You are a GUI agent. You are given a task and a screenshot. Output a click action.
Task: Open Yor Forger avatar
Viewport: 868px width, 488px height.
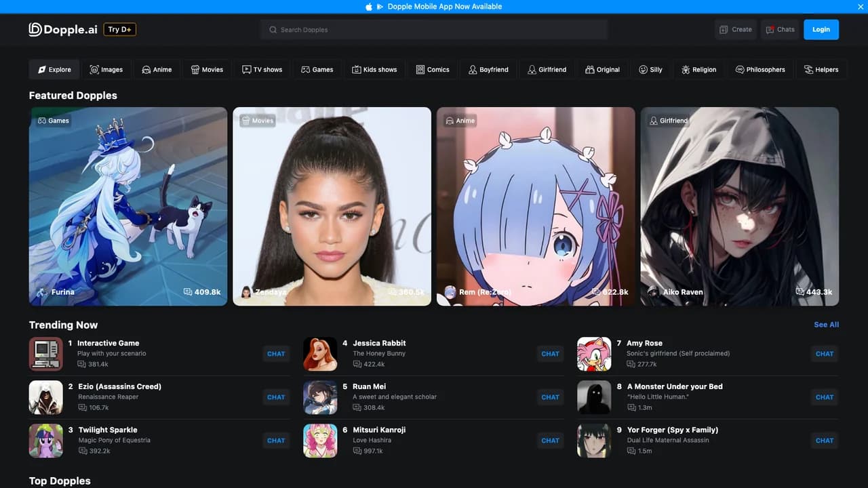pyautogui.click(x=594, y=441)
